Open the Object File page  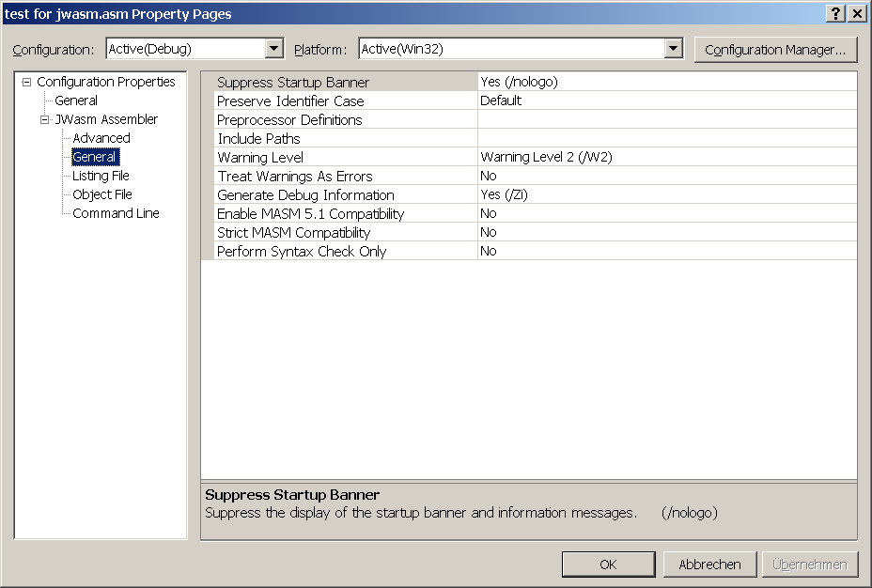102,194
